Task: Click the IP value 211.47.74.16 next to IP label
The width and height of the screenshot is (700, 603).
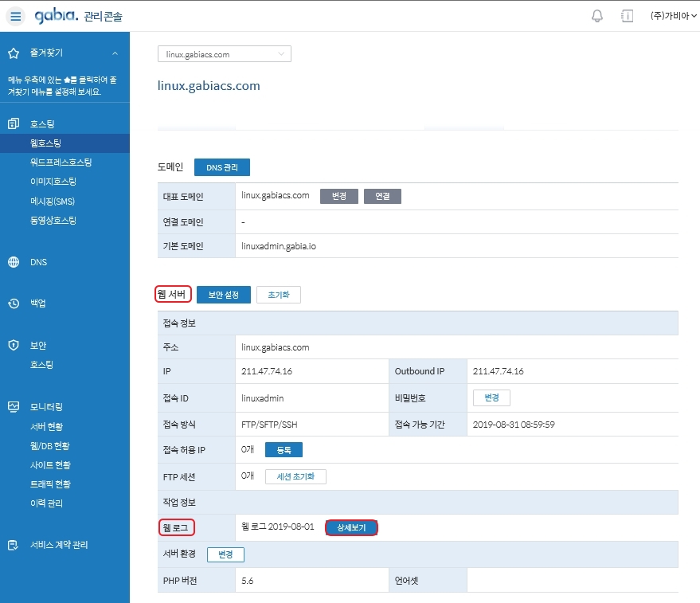Action: (x=267, y=371)
